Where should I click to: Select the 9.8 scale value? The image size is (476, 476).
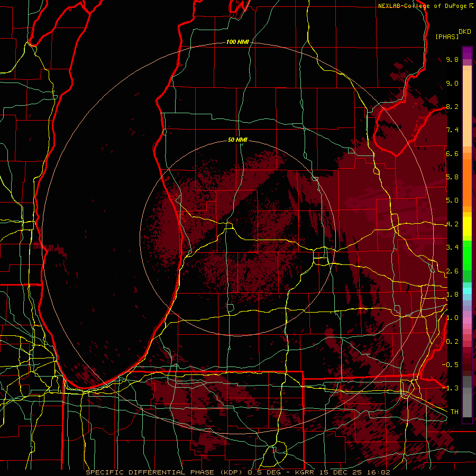452,59
